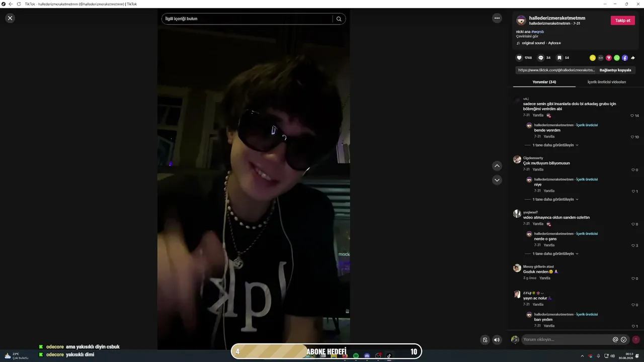This screenshot has height=362, width=644.
Task: Expand replies under 'nerde o şans'
Action: [555, 254]
